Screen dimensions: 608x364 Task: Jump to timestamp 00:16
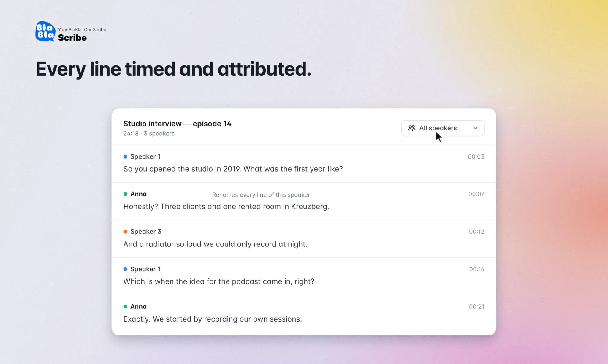[476, 269]
